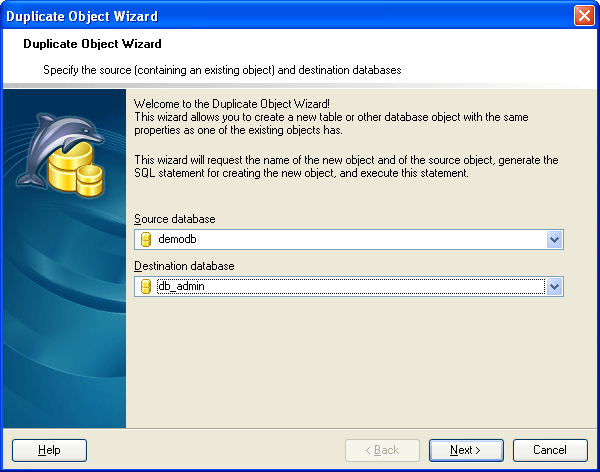Click the database icon beside db_admin
Screen dimensions: 600x472
click(145, 287)
